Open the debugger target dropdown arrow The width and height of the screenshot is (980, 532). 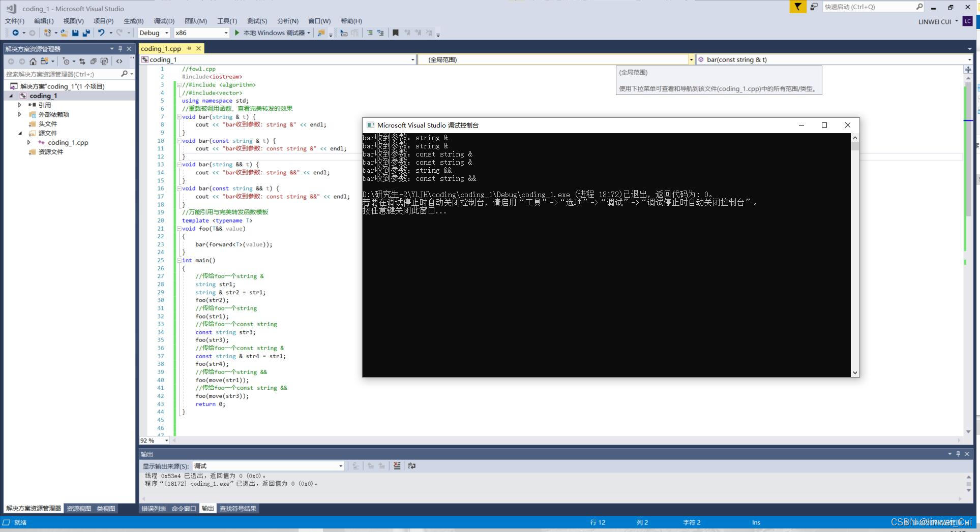[309, 33]
